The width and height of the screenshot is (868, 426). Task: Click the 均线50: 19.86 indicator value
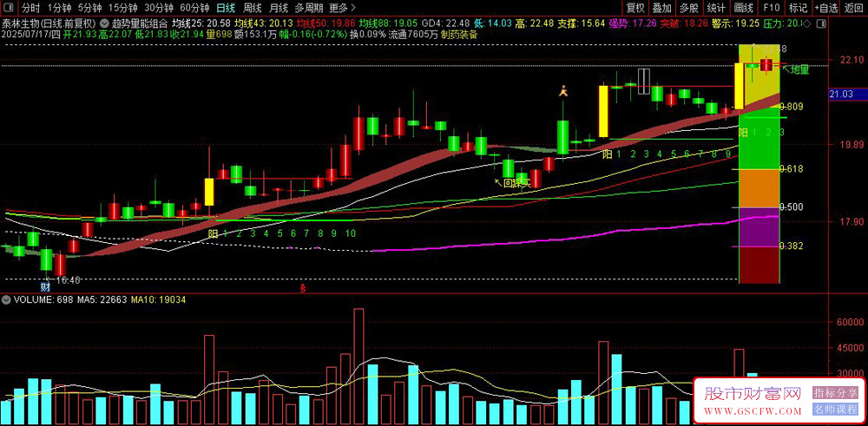(326, 23)
